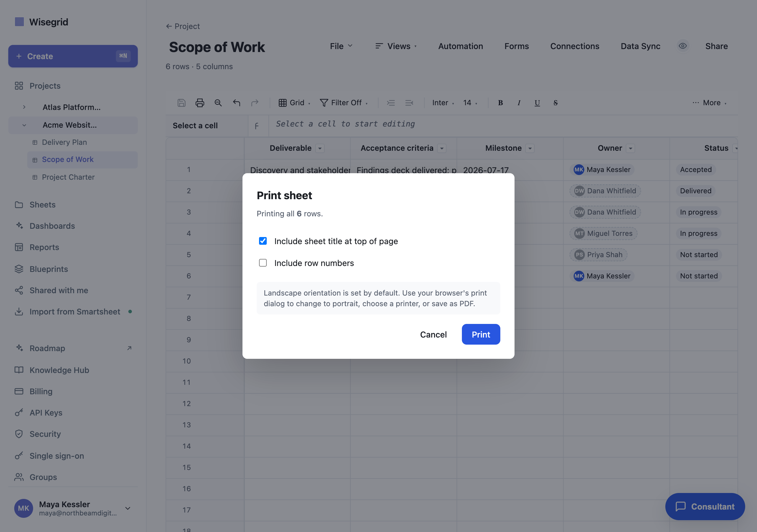Open API Keys page
The image size is (757, 532).
point(73,412)
